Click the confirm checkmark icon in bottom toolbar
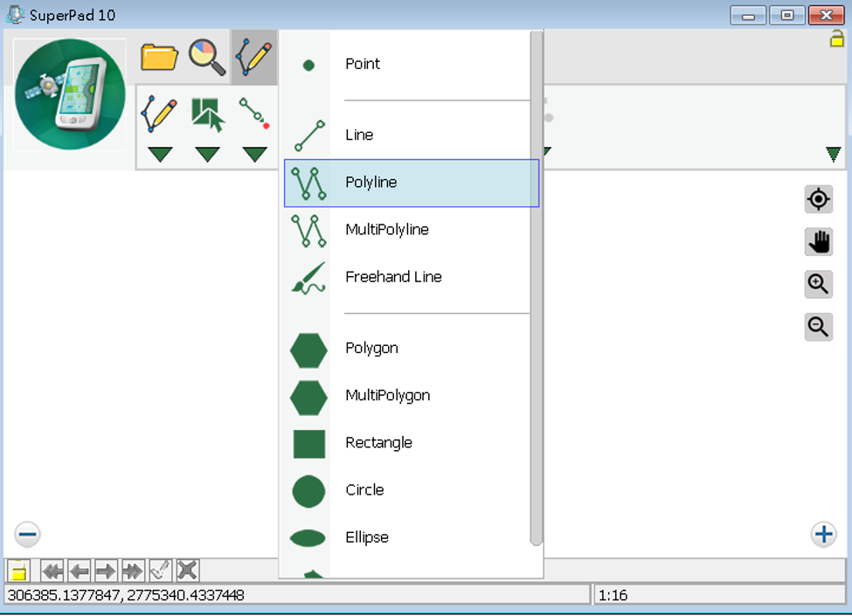The height and width of the screenshot is (616, 852). point(160,571)
